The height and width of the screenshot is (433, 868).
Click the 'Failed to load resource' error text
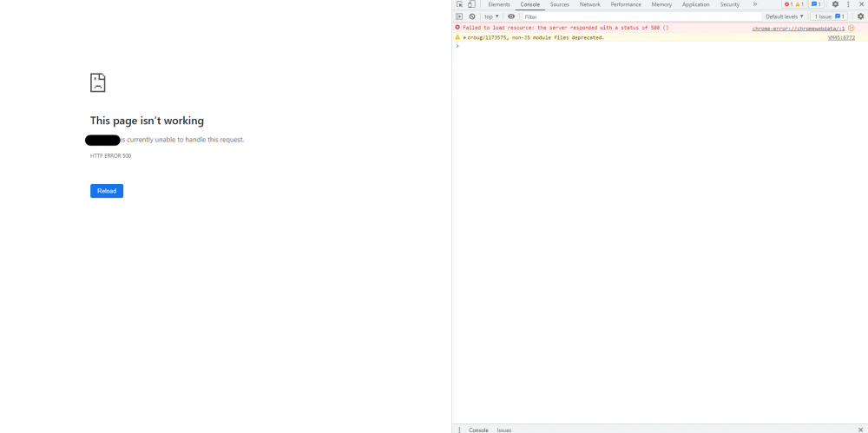[566, 27]
